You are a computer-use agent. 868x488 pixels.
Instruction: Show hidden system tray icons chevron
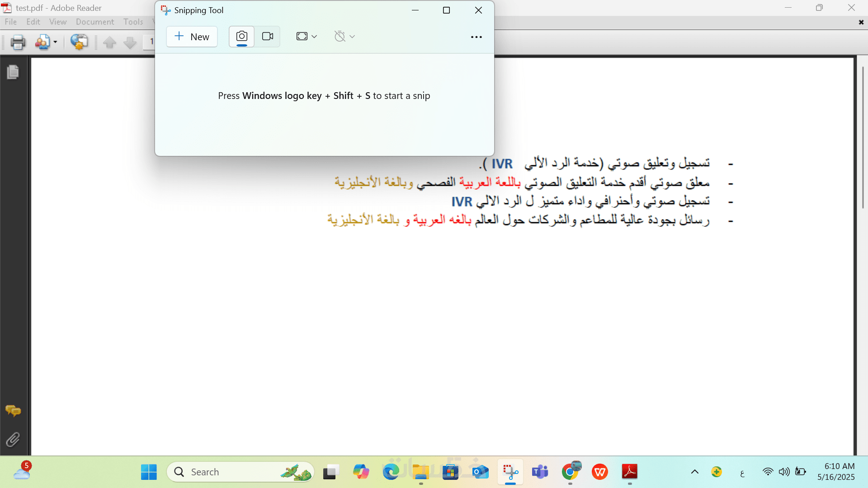695,472
